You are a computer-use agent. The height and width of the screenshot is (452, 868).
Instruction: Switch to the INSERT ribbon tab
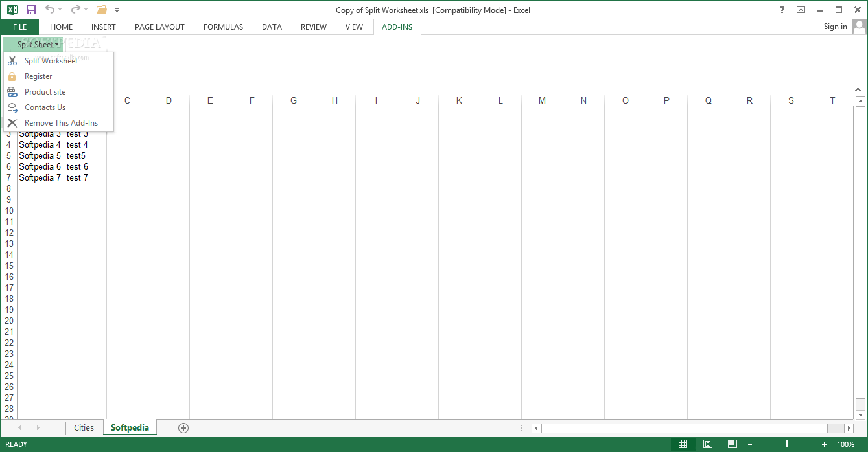click(104, 27)
